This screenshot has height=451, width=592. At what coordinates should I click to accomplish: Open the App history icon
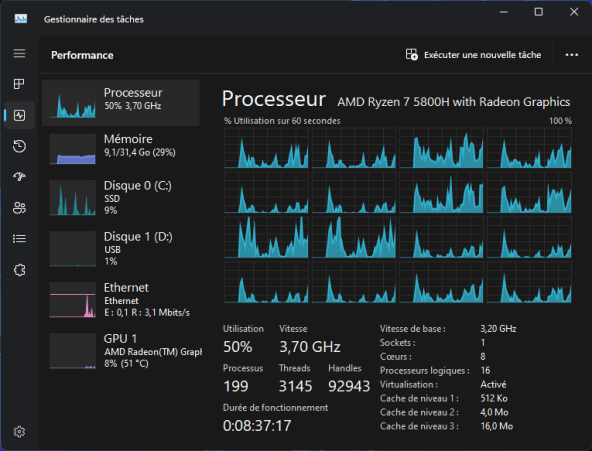click(x=19, y=146)
